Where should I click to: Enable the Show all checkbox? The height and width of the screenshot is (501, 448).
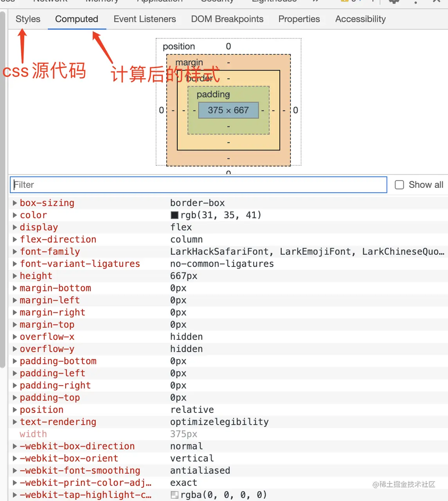pyautogui.click(x=399, y=185)
